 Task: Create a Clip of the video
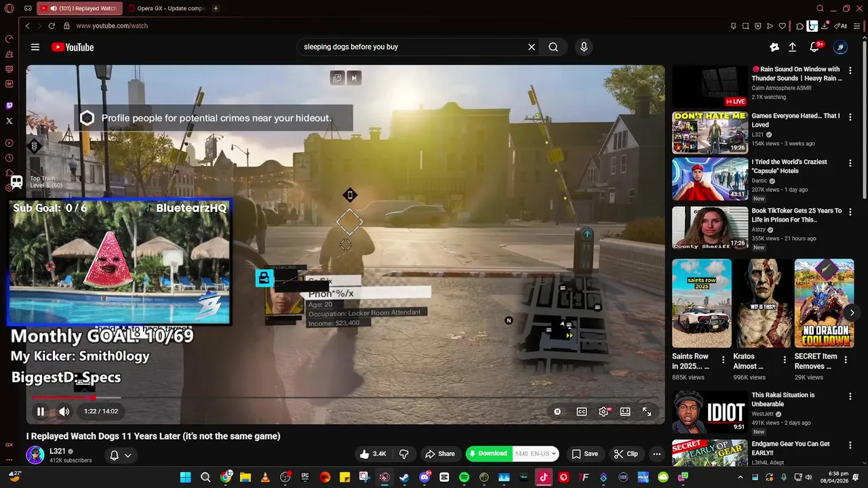pyautogui.click(x=625, y=454)
